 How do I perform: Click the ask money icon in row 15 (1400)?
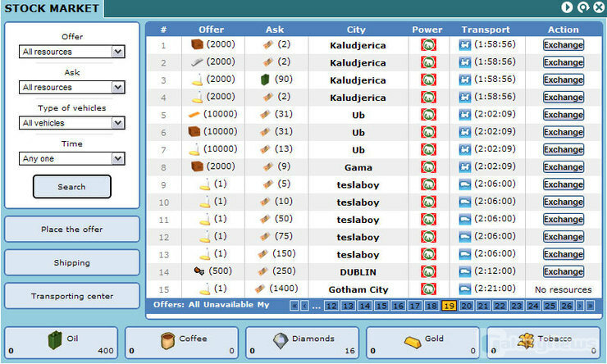coord(260,289)
